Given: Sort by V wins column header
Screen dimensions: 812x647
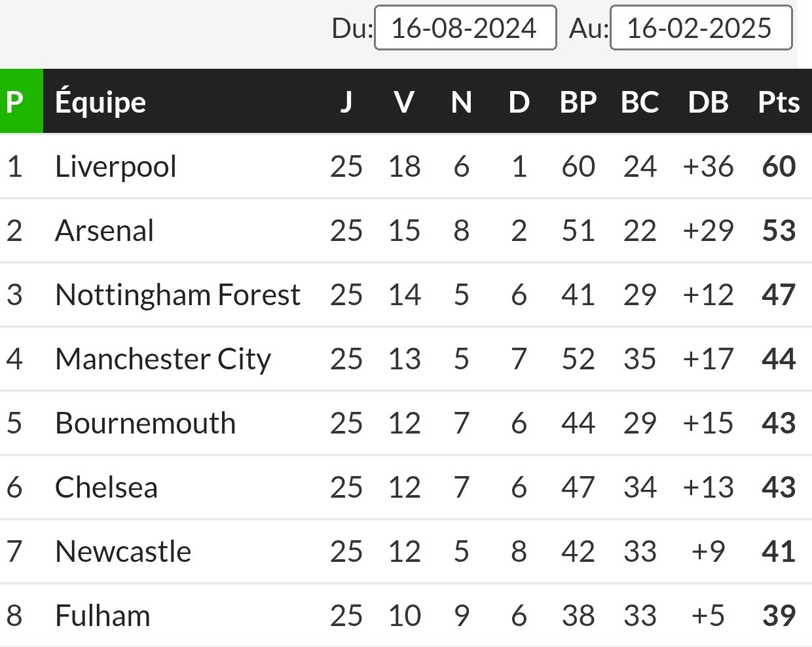Looking at the screenshot, I should [x=404, y=102].
